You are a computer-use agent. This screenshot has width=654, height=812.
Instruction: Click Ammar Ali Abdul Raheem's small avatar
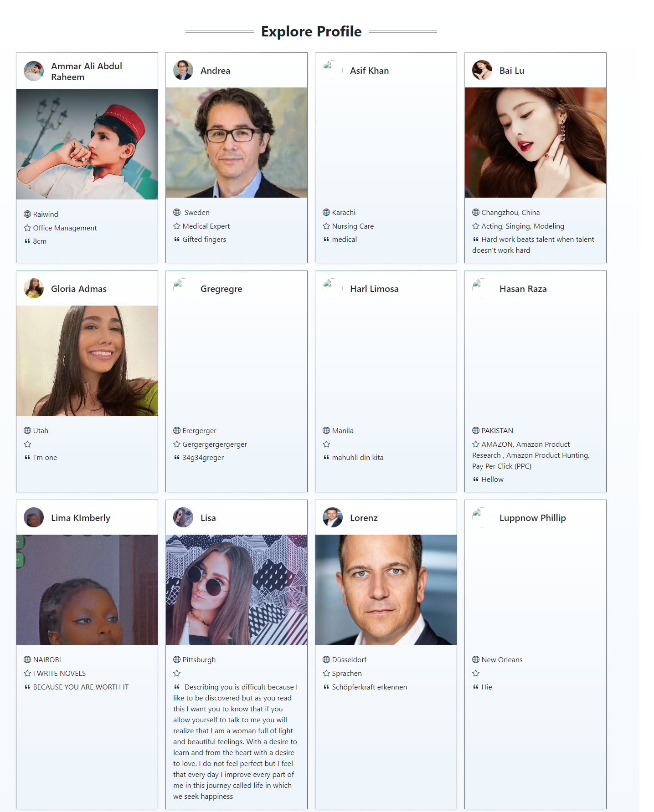34,71
